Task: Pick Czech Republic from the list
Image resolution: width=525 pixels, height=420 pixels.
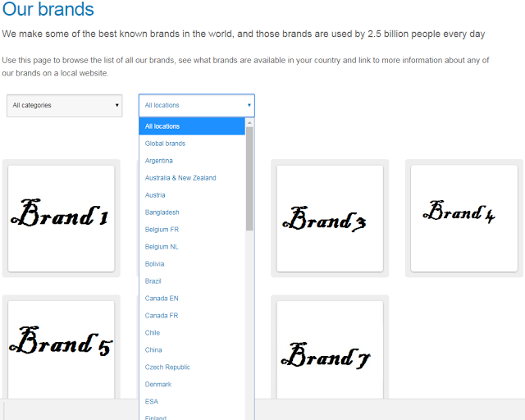Action: click(x=192, y=367)
